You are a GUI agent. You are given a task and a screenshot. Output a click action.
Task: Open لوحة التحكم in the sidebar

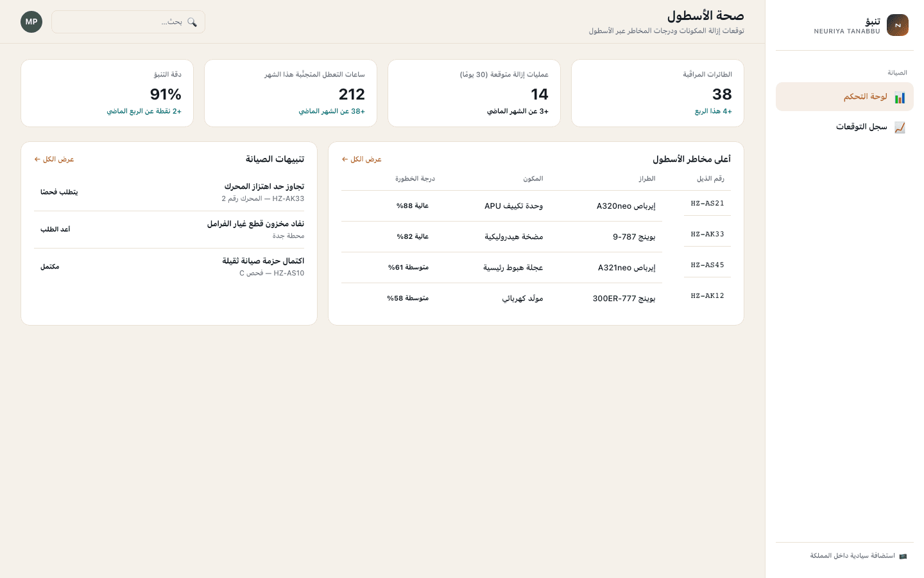(x=844, y=97)
